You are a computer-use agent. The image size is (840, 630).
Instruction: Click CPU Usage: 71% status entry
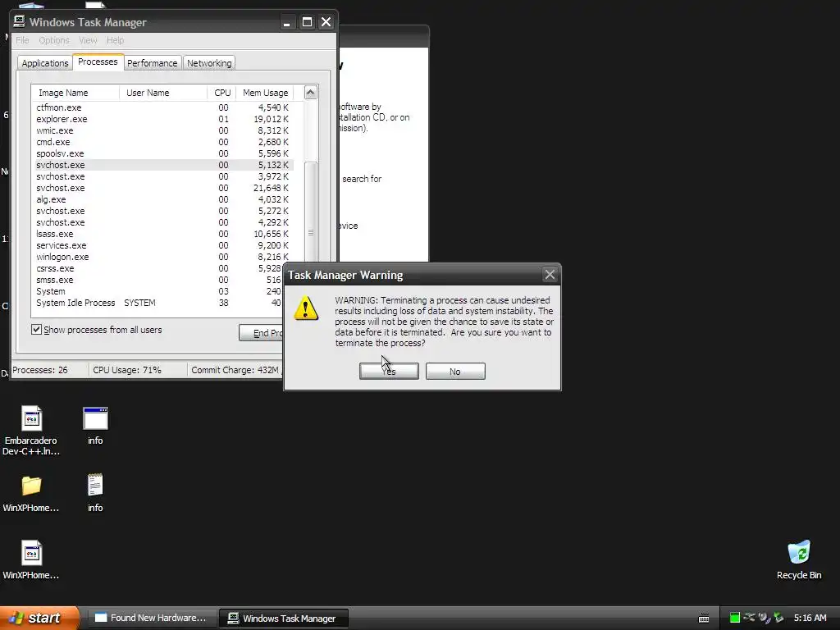click(x=127, y=370)
